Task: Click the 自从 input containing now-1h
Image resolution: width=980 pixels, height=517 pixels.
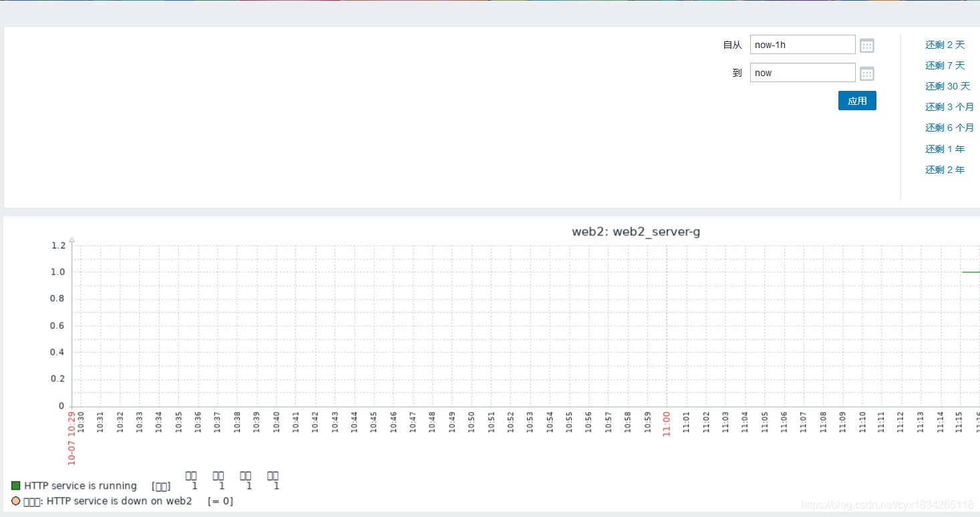Action: [x=802, y=45]
